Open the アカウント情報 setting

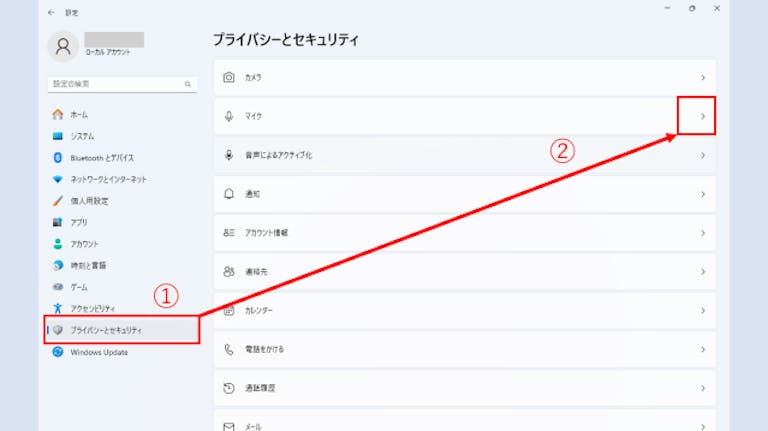(464, 233)
